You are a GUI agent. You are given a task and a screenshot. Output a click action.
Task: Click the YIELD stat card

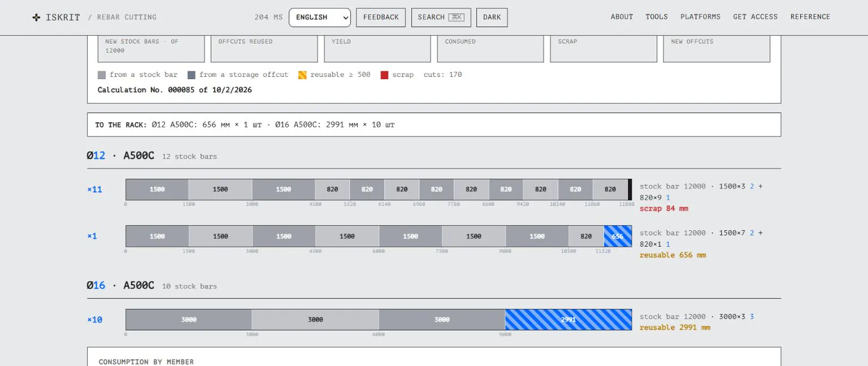(x=377, y=49)
